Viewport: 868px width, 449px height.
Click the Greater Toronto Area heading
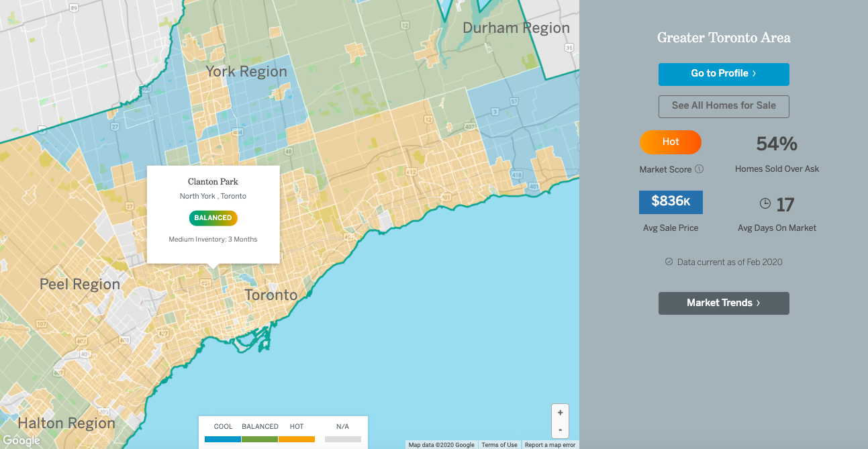pos(724,38)
